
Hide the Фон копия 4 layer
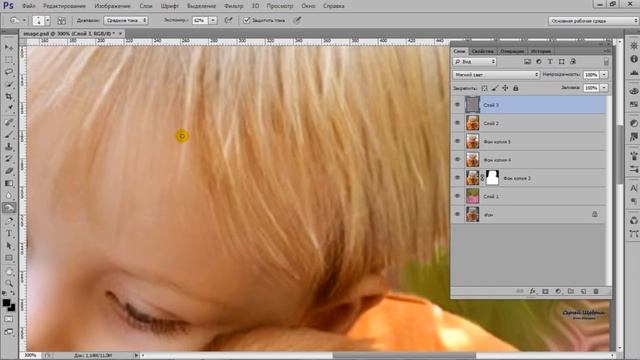(458, 160)
